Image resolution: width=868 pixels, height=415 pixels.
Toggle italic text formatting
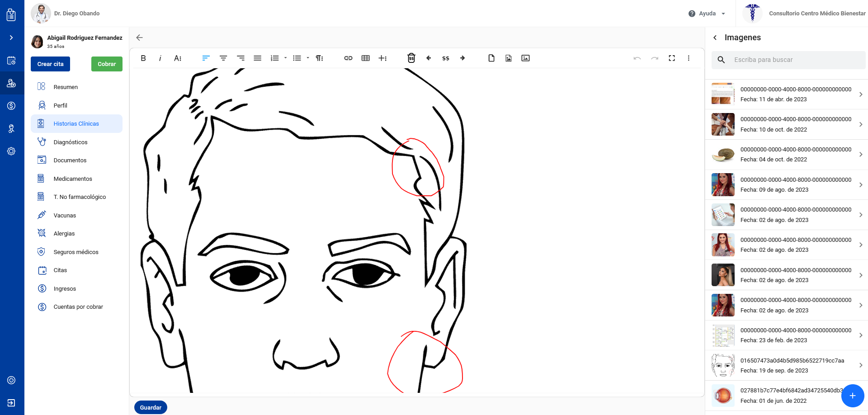[x=160, y=58]
